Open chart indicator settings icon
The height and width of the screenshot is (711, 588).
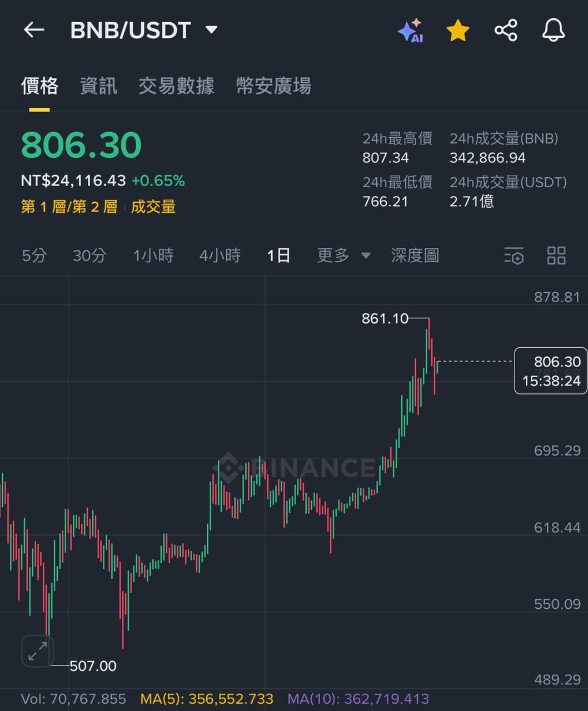click(x=514, y=256)
